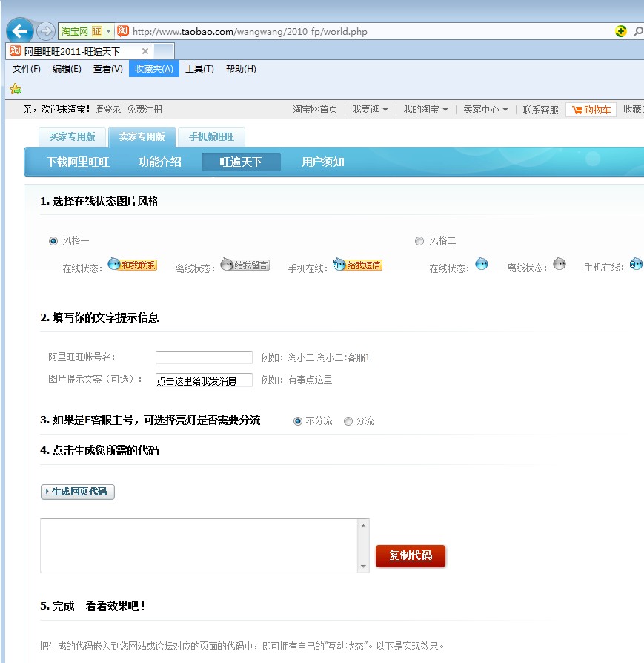The image size is (644, 663).
Task: Click the browser address bar URL
Action: tap(250, 32)
